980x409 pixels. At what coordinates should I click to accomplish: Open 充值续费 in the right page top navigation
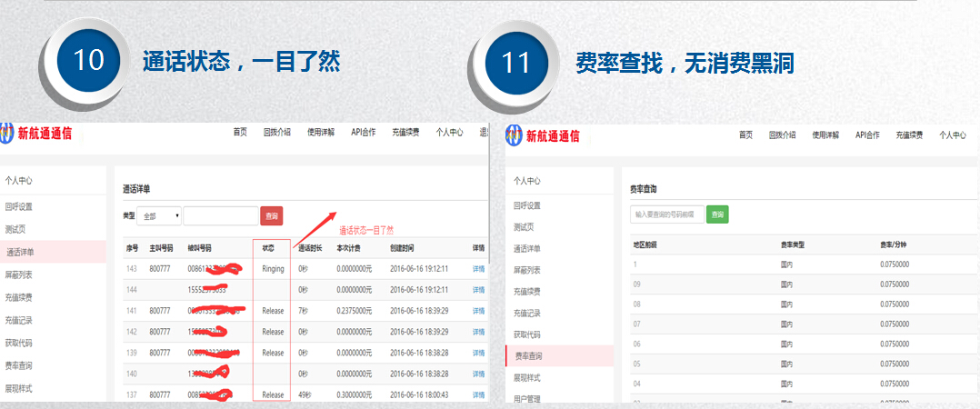pos(909,135)
